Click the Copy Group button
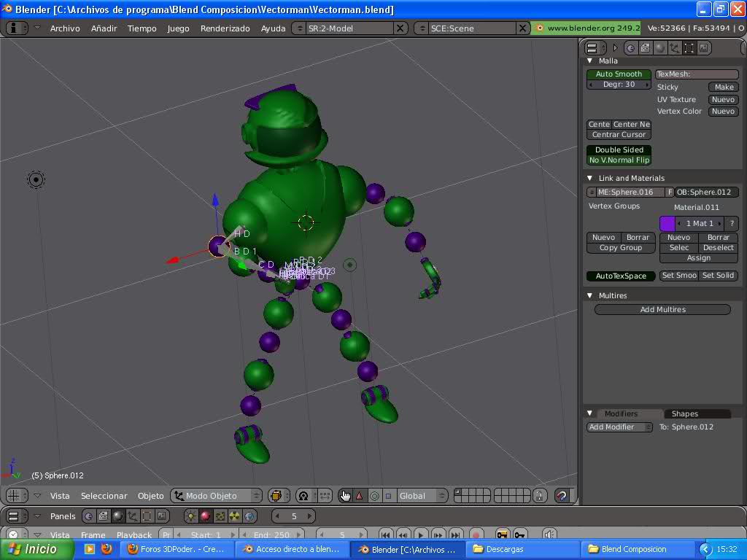Image resolution: width=747 pixels, height=560 pixels. [x=621, y=248]
